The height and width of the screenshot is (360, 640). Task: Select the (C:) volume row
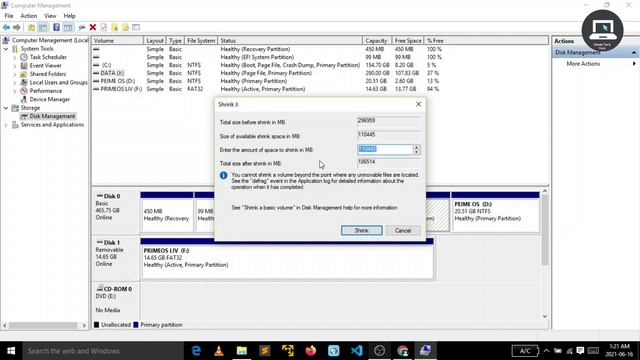(x=268, y=65)
